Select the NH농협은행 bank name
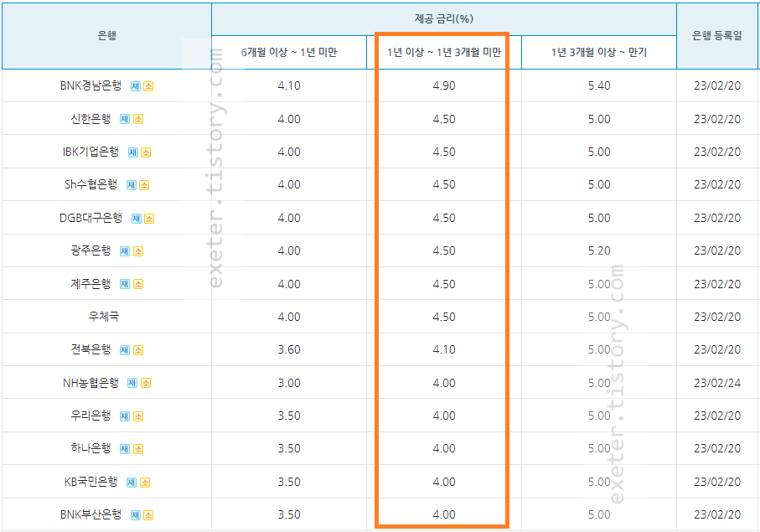760x532 pixels. [x=90, y=383]
